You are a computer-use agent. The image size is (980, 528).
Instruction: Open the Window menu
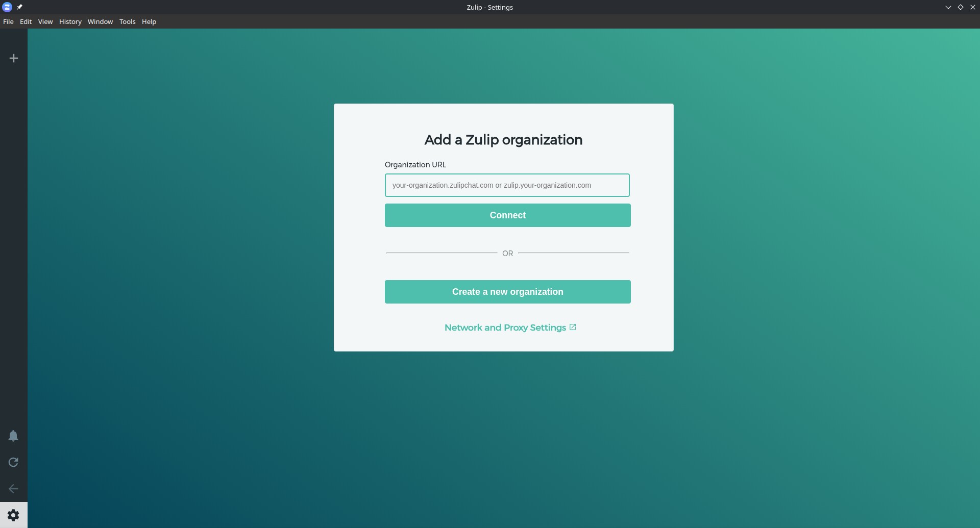pyautogui.click(x=100, y=21)
